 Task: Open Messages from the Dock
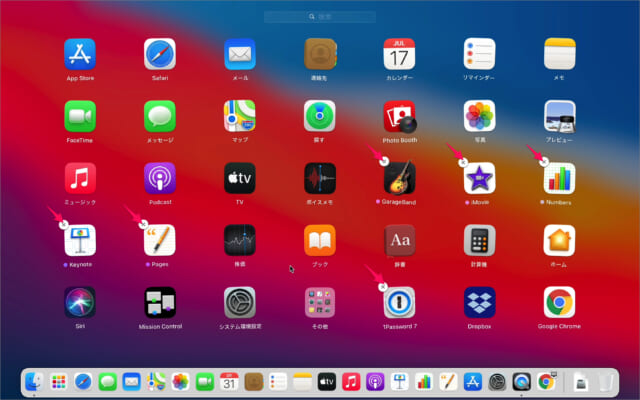point(107,382)
